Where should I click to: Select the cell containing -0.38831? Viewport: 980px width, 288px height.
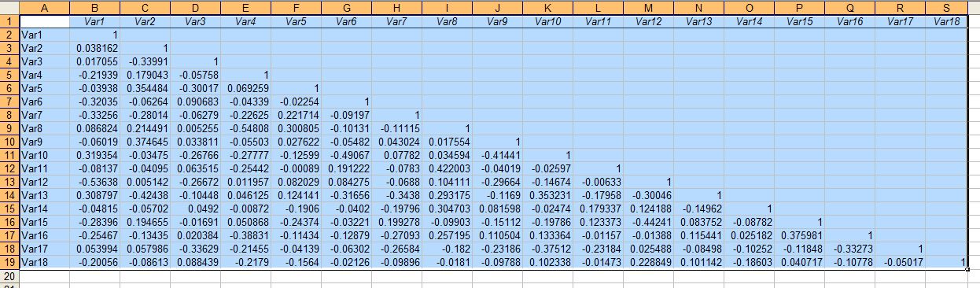coord(245,235)
